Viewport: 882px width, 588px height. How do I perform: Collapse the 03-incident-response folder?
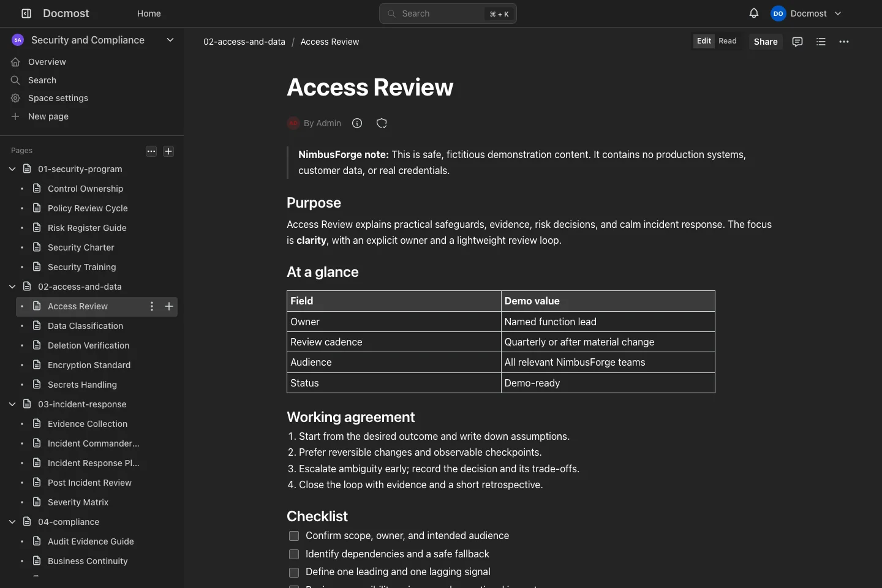pos(12,404)
